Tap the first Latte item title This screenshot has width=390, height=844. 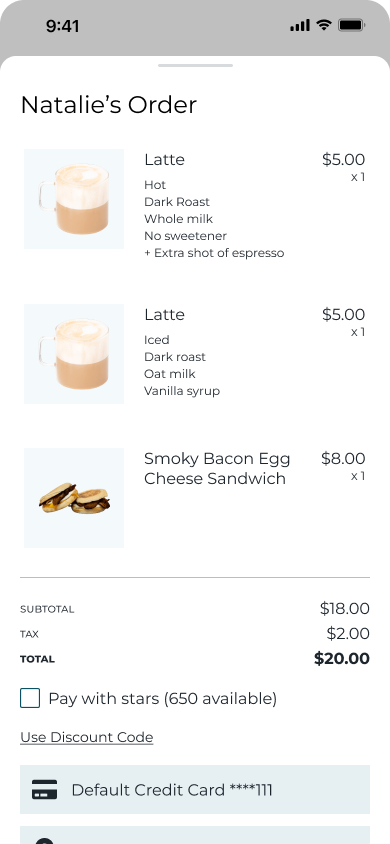point(164,159)
